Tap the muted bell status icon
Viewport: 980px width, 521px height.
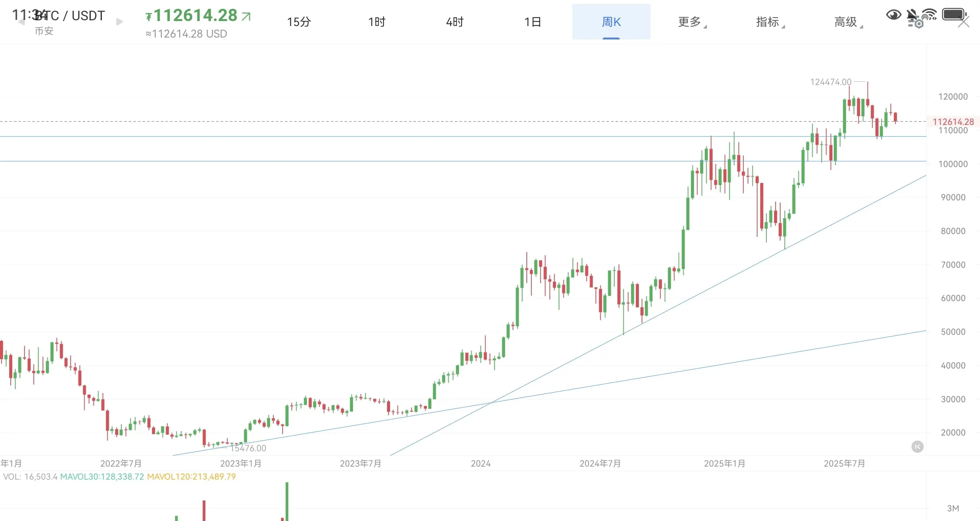912,15
